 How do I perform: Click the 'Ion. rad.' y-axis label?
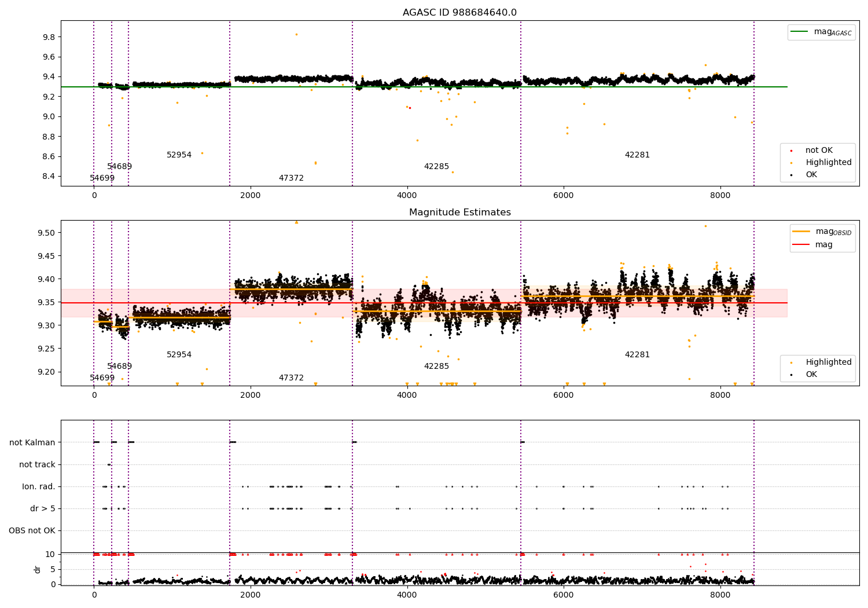(x=39, y=487)
